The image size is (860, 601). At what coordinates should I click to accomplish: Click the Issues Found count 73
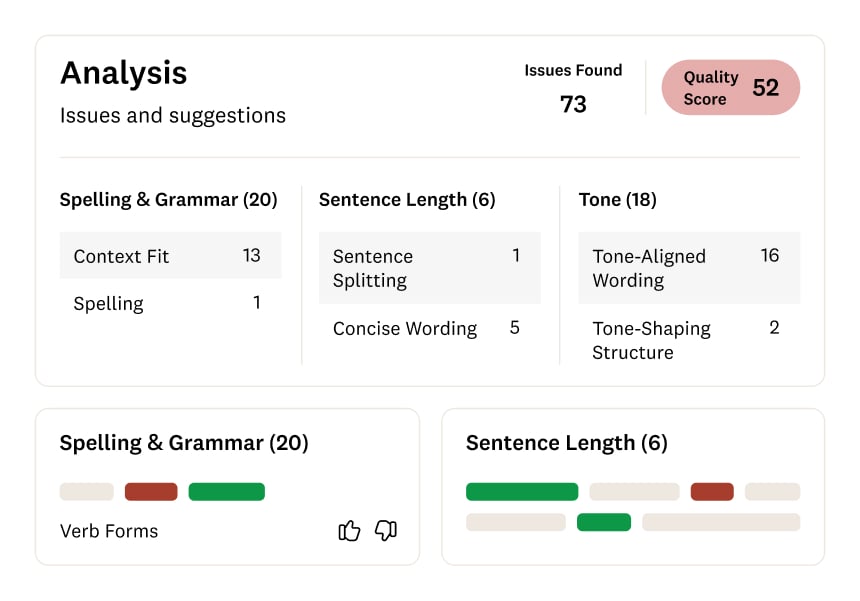point(573,104)
